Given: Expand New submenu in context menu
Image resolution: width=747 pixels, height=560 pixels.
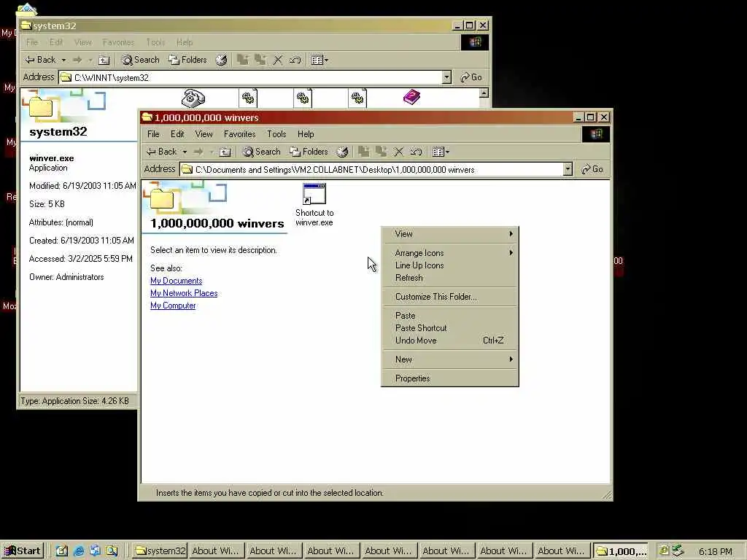Looking at the screenshot, I should [449, 359].
